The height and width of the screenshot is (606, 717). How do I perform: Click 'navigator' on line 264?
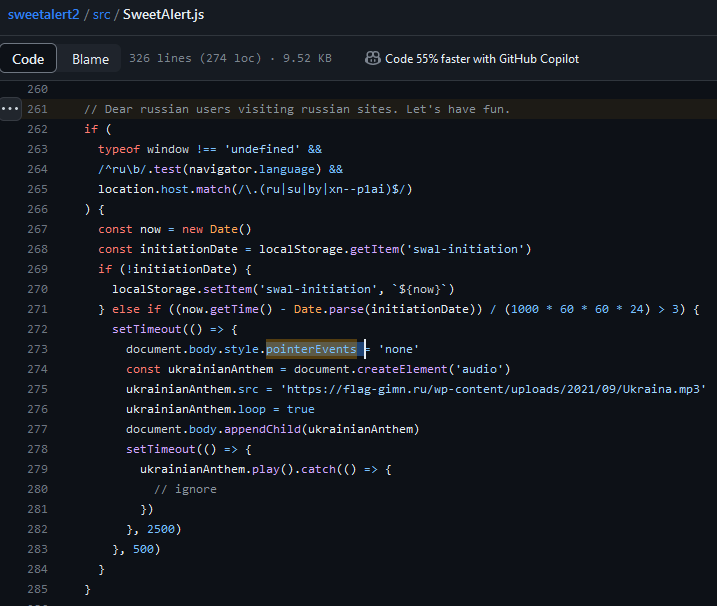point(220,169)
